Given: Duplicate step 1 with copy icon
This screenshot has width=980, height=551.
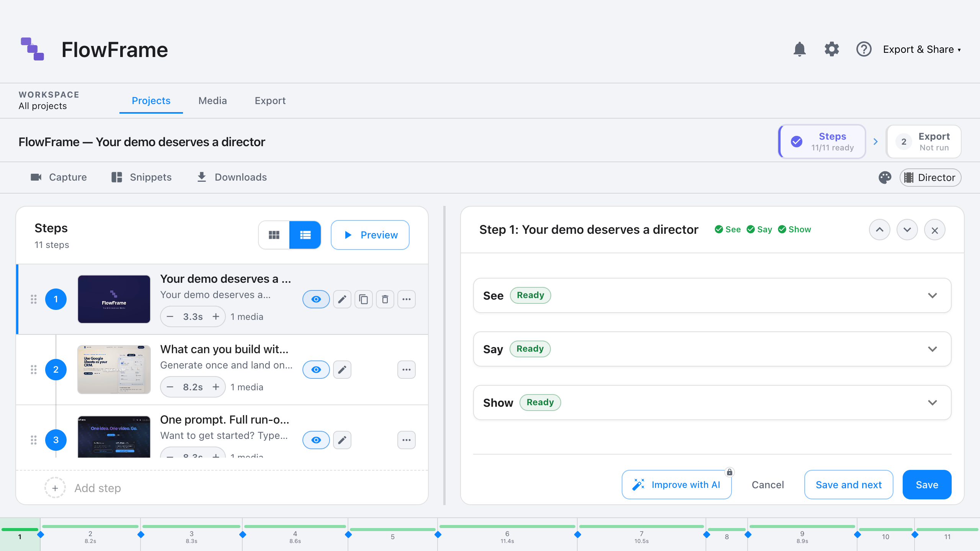Looking at the screenshot, I should [364, 299].
